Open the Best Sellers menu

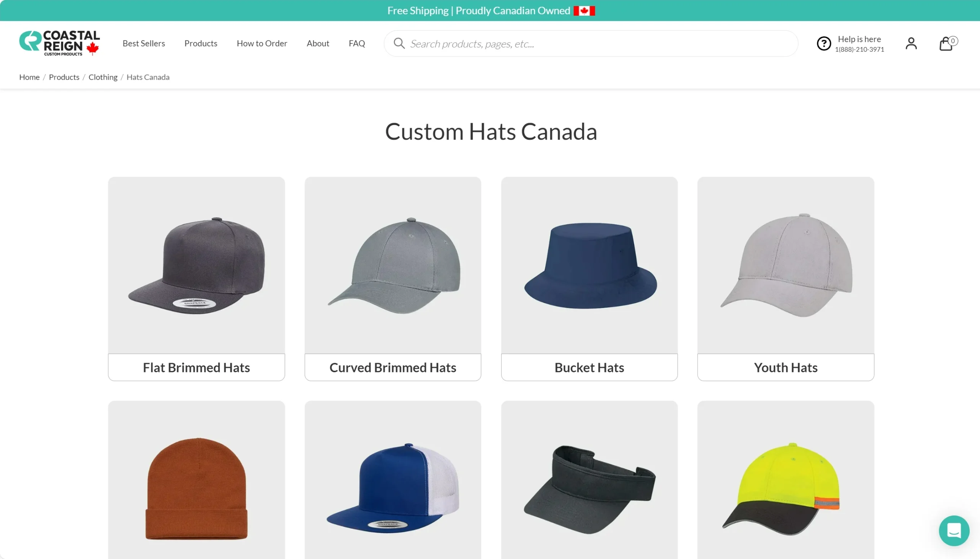tap(144, 43)
